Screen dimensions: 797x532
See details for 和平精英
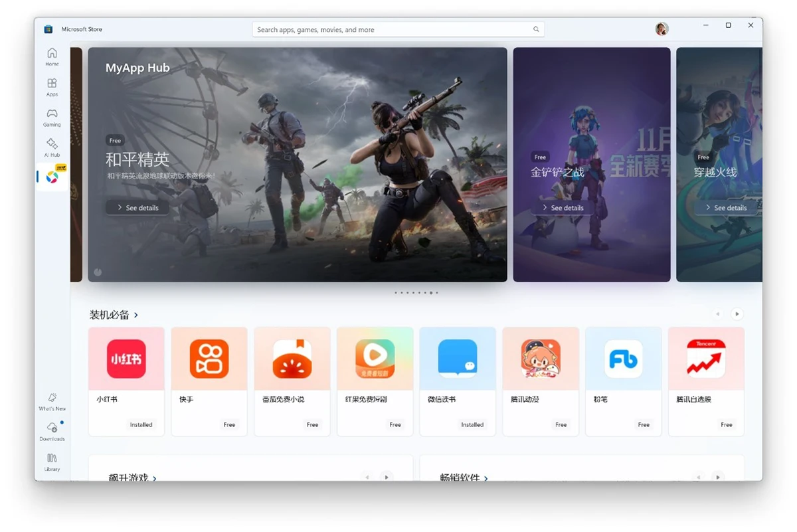tap(137, 208)
